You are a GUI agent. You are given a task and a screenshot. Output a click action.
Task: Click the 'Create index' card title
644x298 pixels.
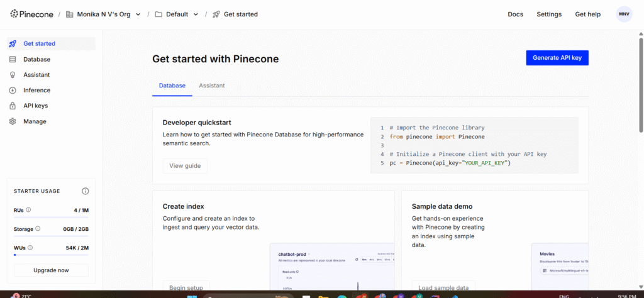(x=183, y=206)
